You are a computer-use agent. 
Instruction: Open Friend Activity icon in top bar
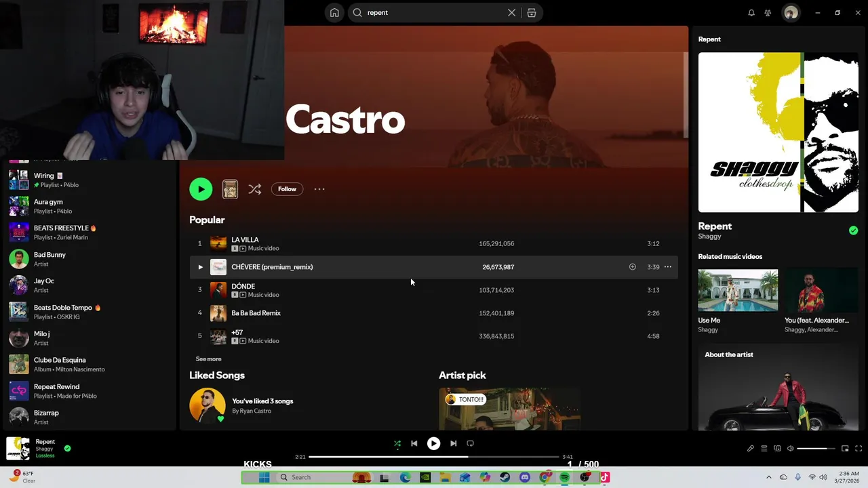coord(768,12)
